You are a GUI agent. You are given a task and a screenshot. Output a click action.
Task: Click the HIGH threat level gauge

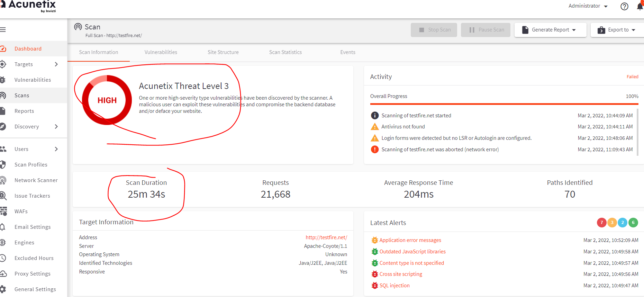pos(107,100)
